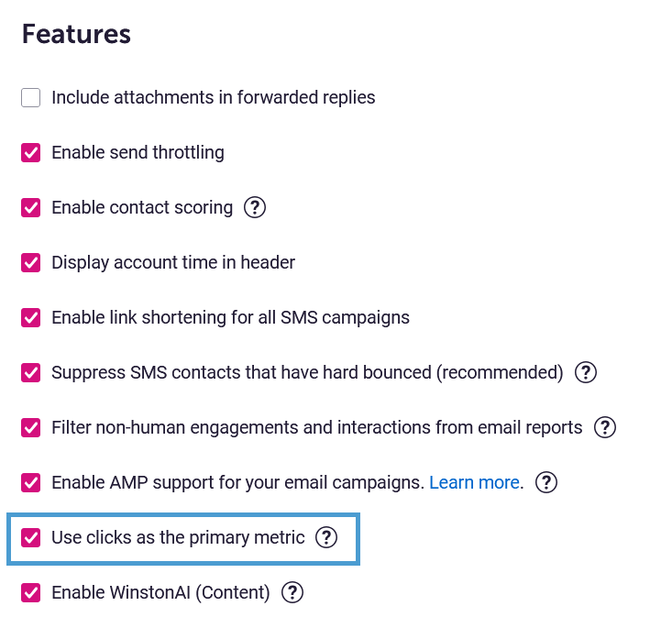This screenshot has height=639, width=672.
Task: Open help icon beside Enable WinstonAI (Content)
Action: pos(292,592)
